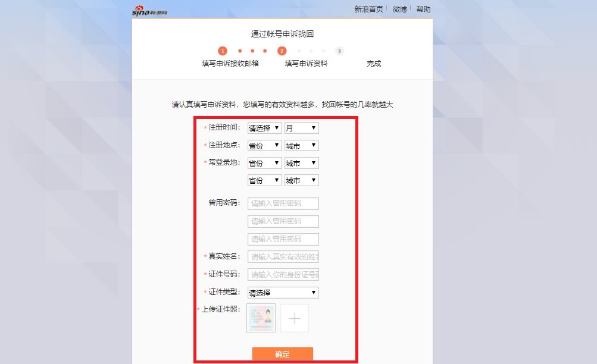This screenshot has height=364, width=597.
Task: Click the 证件号码 ID number input field
Action: 283,274
